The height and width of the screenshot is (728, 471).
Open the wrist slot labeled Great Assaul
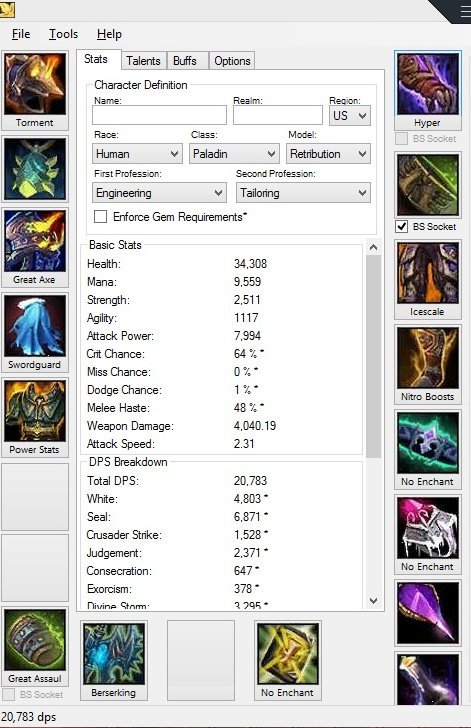(35, 646)
